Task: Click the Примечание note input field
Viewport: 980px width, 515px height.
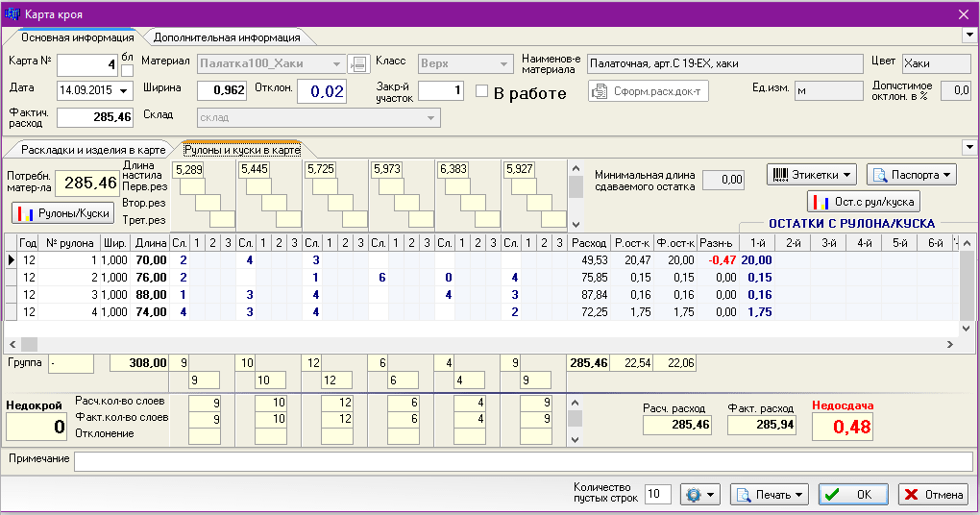Action: tap(523, 461)
